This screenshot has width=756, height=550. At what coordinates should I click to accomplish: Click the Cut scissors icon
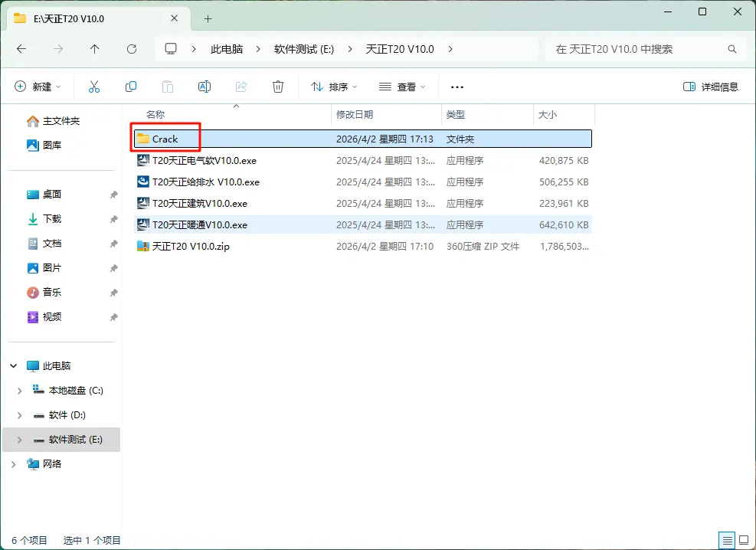coord(94,87)
